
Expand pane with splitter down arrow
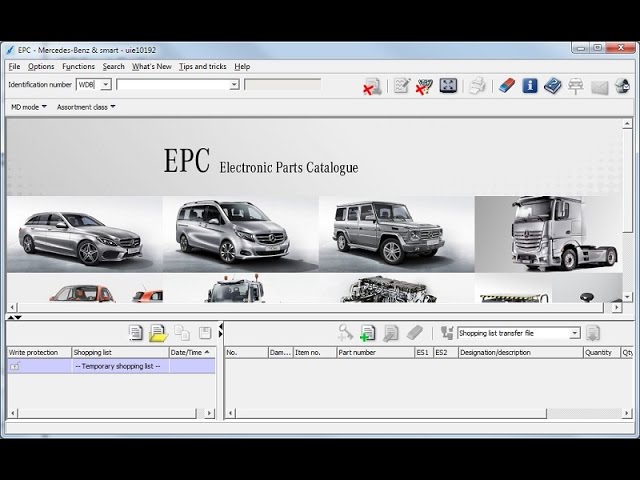click(x=18, y=317)
